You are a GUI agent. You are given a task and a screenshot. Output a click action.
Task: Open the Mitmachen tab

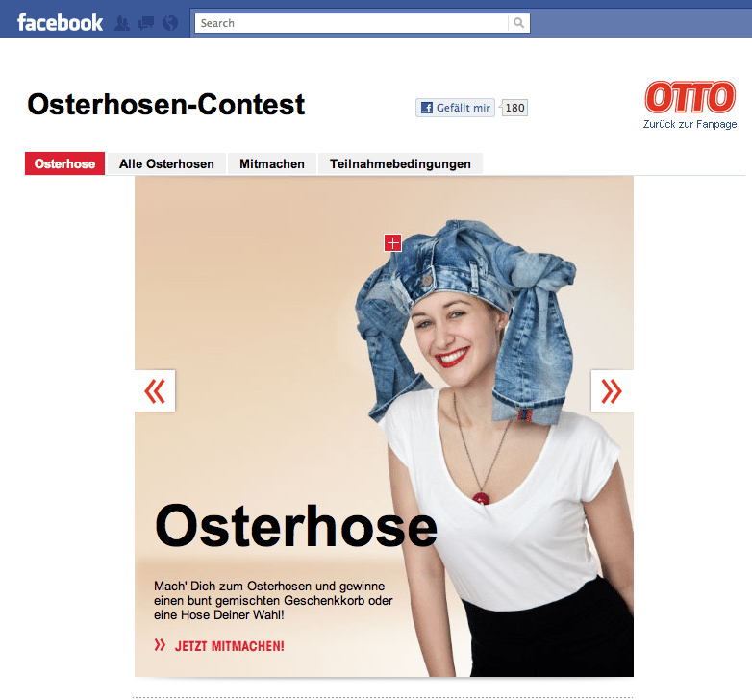pos(272,164)
